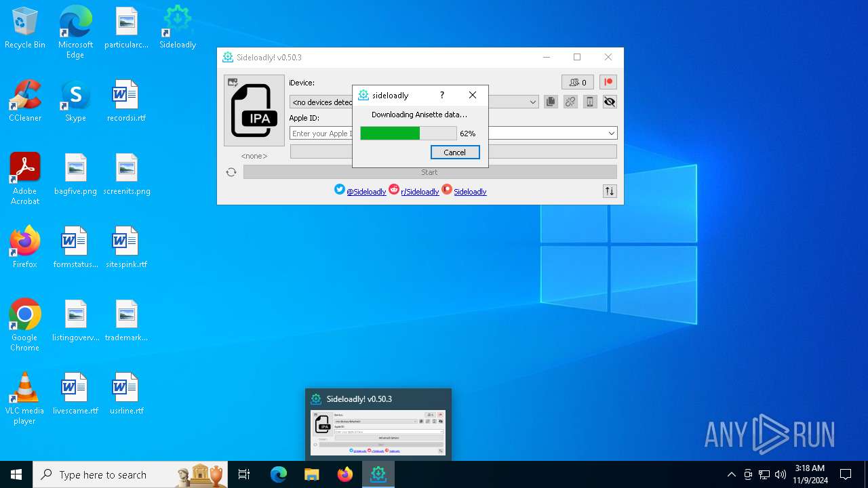Select the Sideloadly desktop shortcut
Screen dimensions: 868x488
[178, 28]
